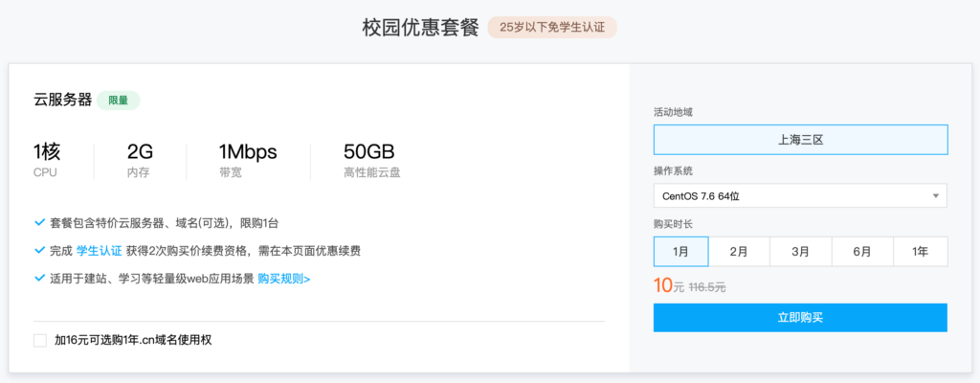Viewport: 980px width, 383px height.
Task: Open the 购买规则 link
Action: click(x=283, y=279)
